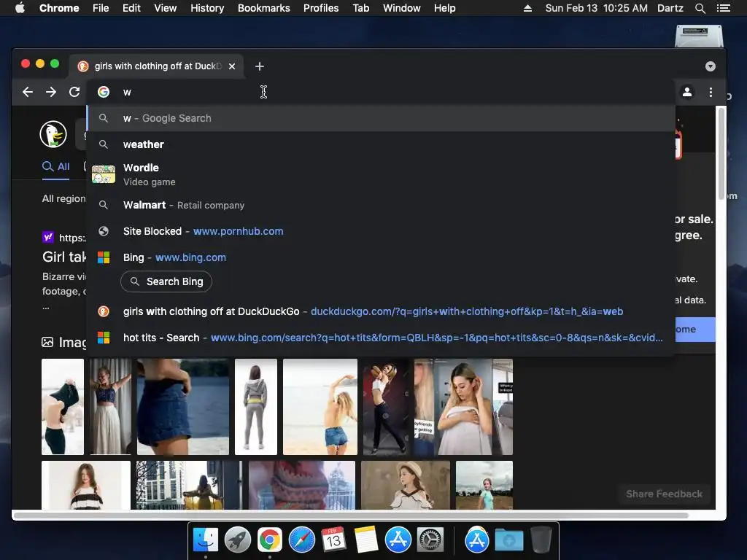Click the Share Feedback button
This screenshot has height=560, width=747.
coord(664,494)
